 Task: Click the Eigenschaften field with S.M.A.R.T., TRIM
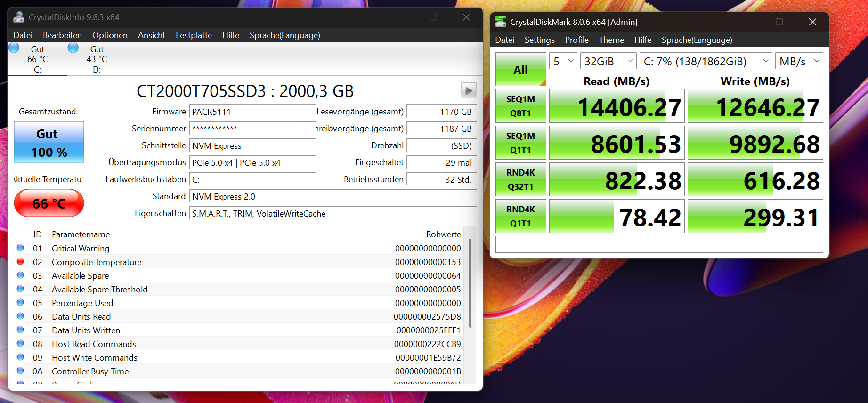tap(333, 214)
